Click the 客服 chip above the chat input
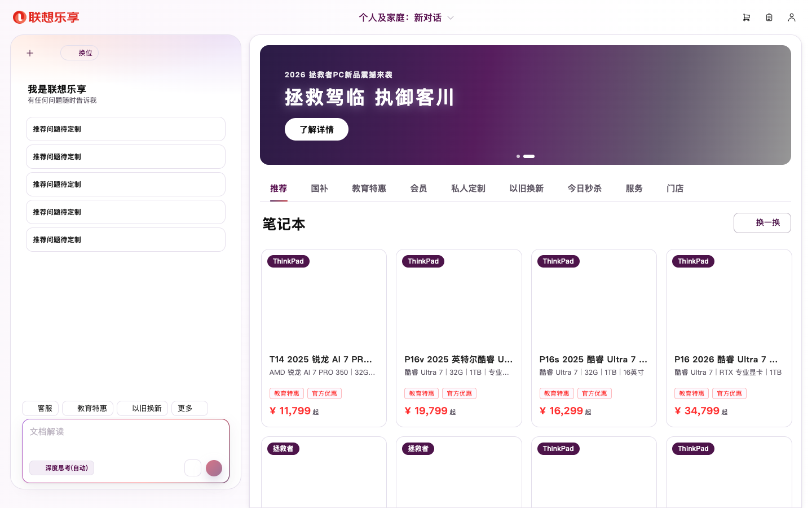 coord(40,408)
